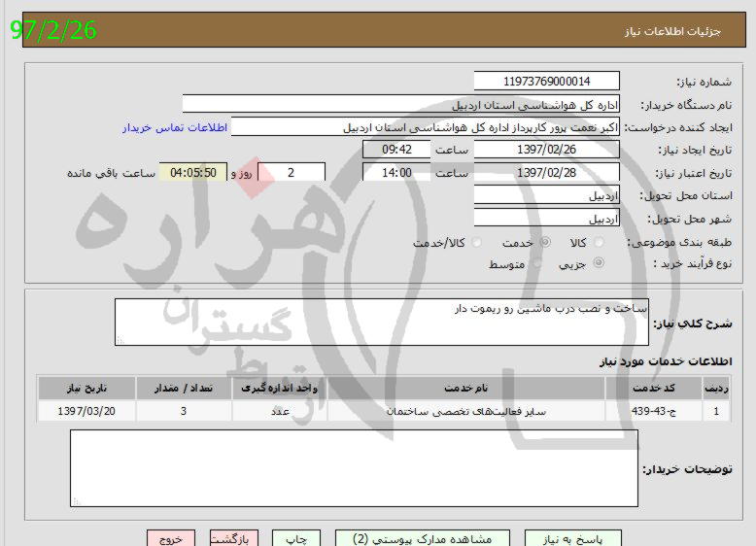Click the بازگشت back button
This screenshot has height=546, width=756.
click(x=234, y=539)
